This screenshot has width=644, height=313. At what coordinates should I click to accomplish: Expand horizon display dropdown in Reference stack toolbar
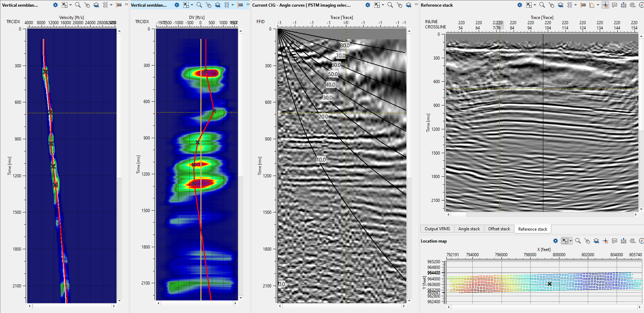coord(598,5)
